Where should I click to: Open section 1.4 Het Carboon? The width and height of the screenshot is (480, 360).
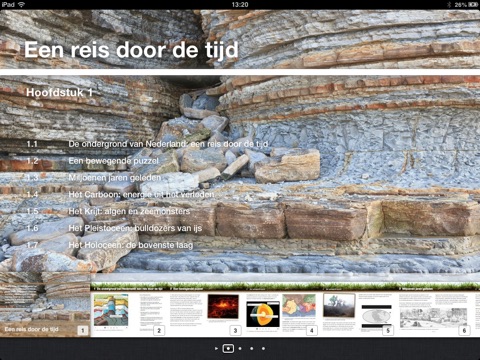[120, 194]
